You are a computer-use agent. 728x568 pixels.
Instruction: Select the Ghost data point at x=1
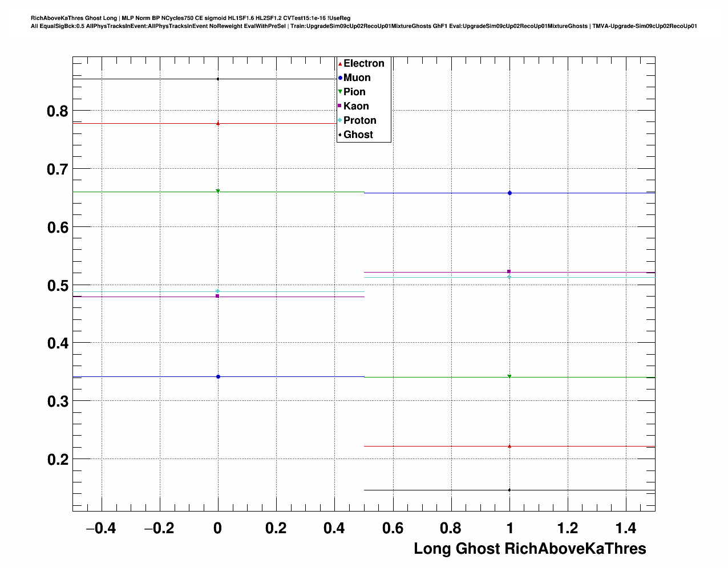click(509, 490)
